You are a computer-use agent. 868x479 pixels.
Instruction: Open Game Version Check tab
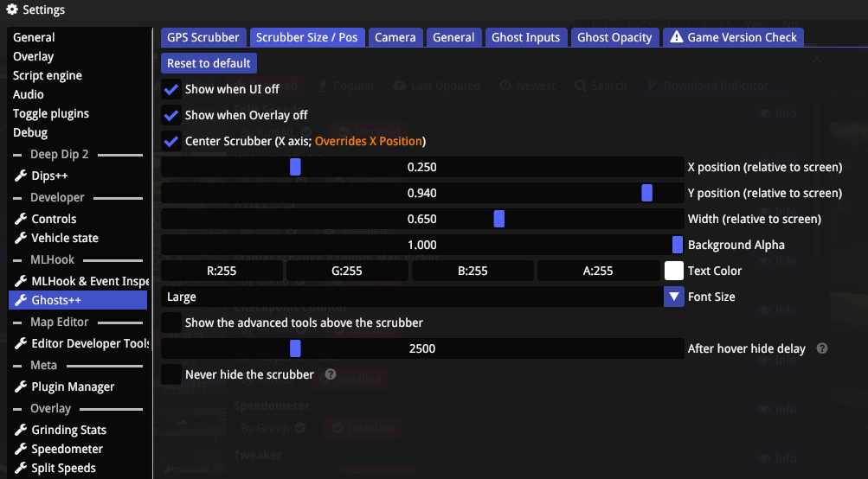tap(734, 37)
